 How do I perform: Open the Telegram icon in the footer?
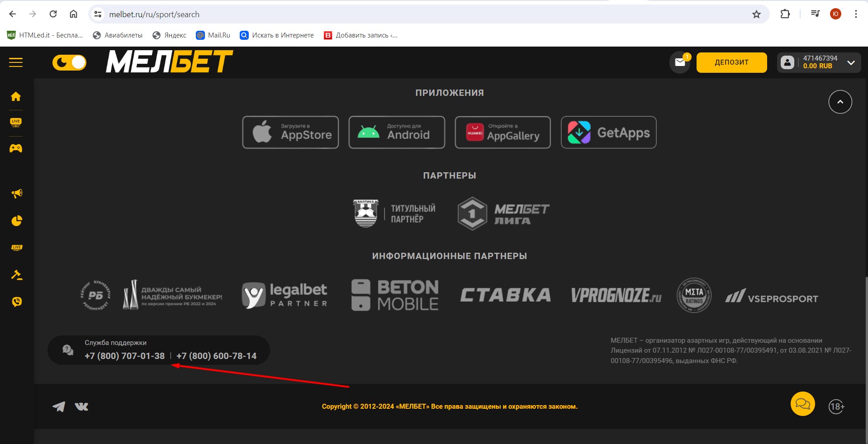click(x=59, y=406)
